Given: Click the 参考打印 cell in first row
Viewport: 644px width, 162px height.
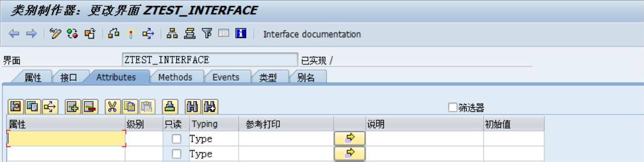Looking at the screenshot, I should [286, 139].
